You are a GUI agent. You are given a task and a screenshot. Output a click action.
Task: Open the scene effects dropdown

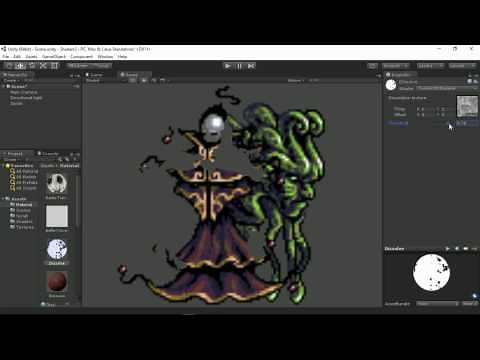[164, 81]
